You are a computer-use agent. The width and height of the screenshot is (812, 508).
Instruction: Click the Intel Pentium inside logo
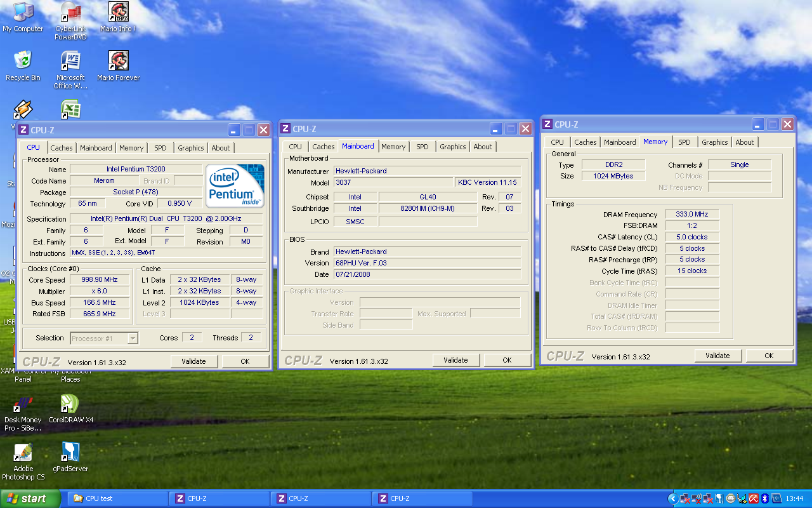click(235, 185)
